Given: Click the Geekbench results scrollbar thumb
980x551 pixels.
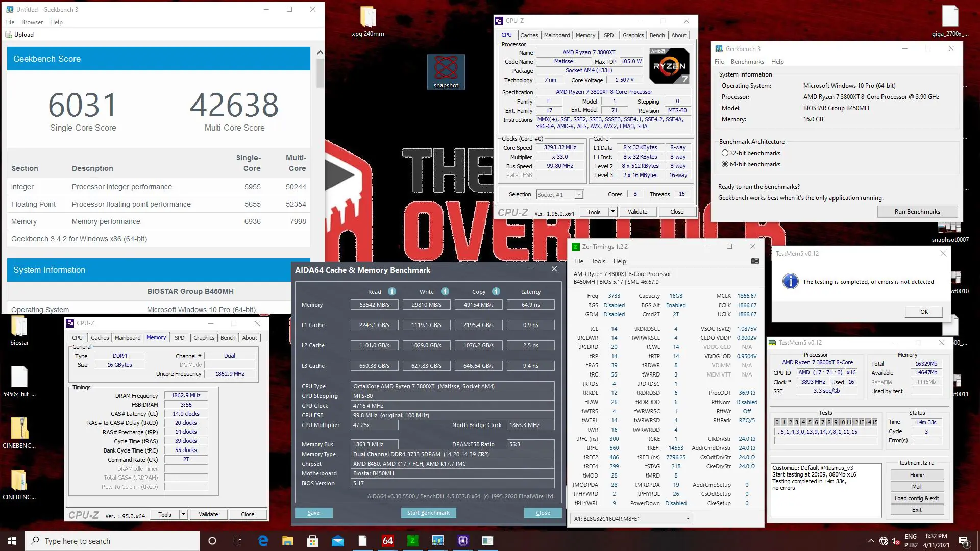Looking at the screenshot, I should click(320, 73).
